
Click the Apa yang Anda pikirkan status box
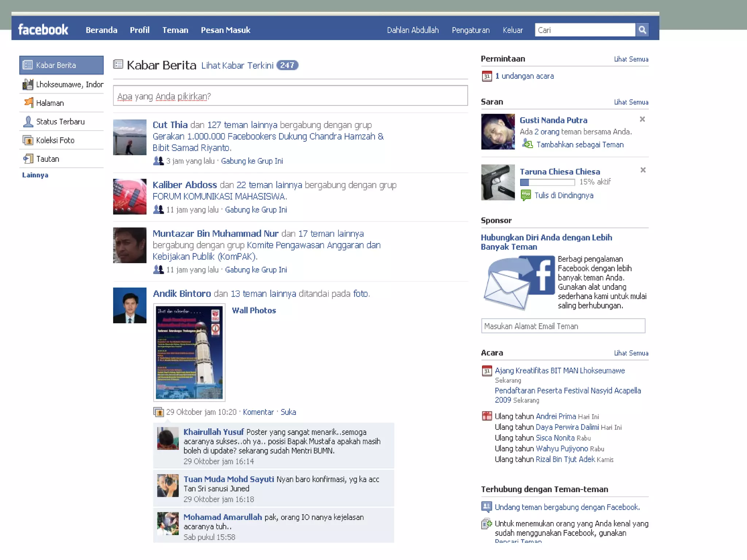tap(290, 96)
